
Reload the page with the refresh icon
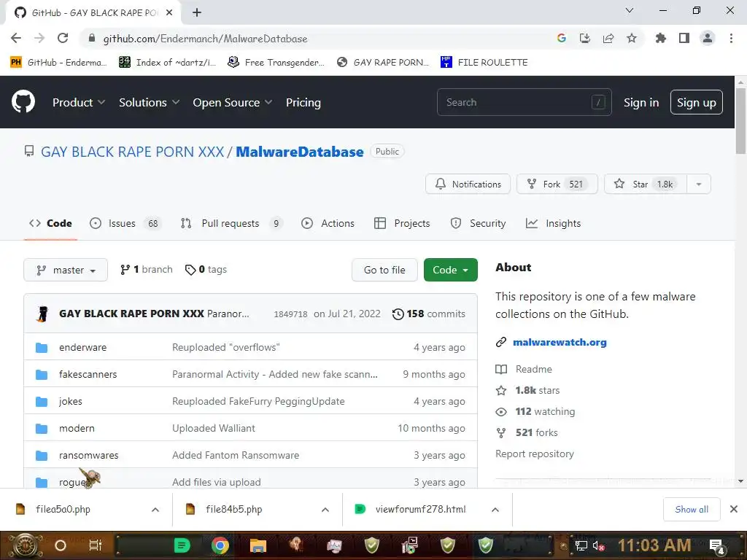(x=63, y=38)
